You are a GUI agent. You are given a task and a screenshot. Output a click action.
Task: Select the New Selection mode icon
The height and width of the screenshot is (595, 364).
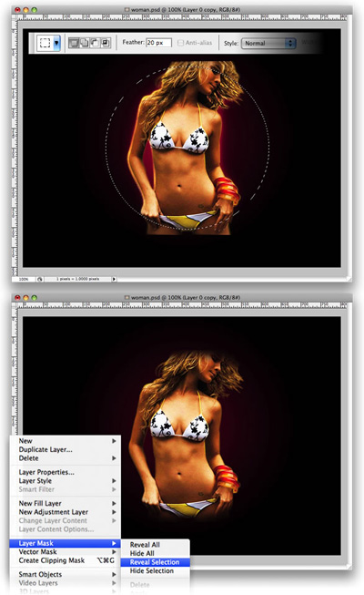tap(74, 43)
